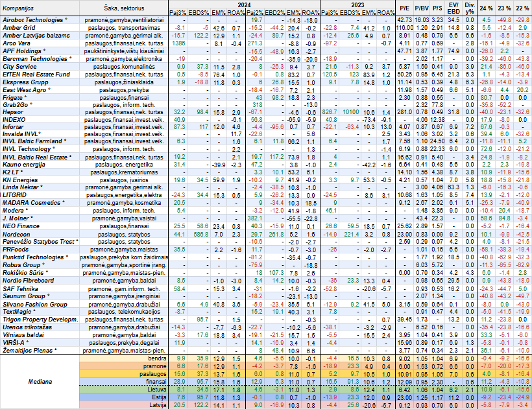This screenshot has width=532, height=409.
Task: Select the "J. Molner" company cell
Action: tap(40, 218)
